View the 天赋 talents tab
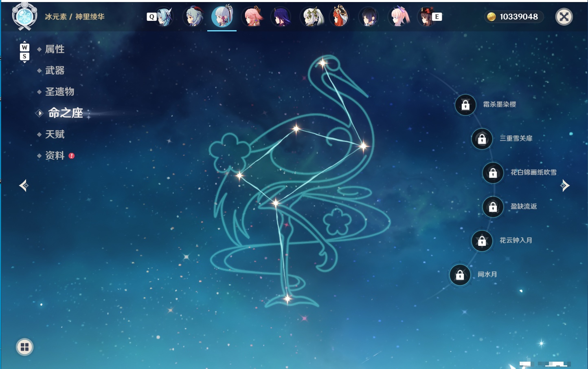The width and height of the screenshot is (588, 369). point(55,134)
